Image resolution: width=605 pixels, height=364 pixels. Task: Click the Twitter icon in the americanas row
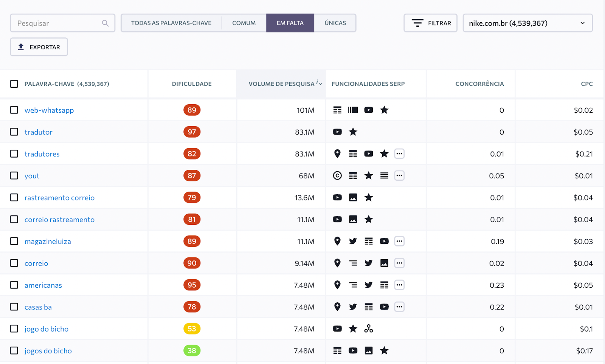coord(369,285)
